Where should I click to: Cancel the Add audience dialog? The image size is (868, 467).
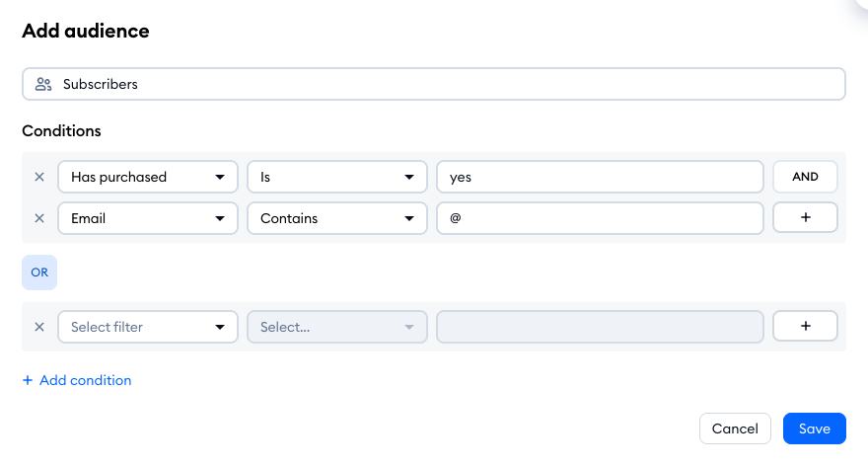tap(735, 428)
